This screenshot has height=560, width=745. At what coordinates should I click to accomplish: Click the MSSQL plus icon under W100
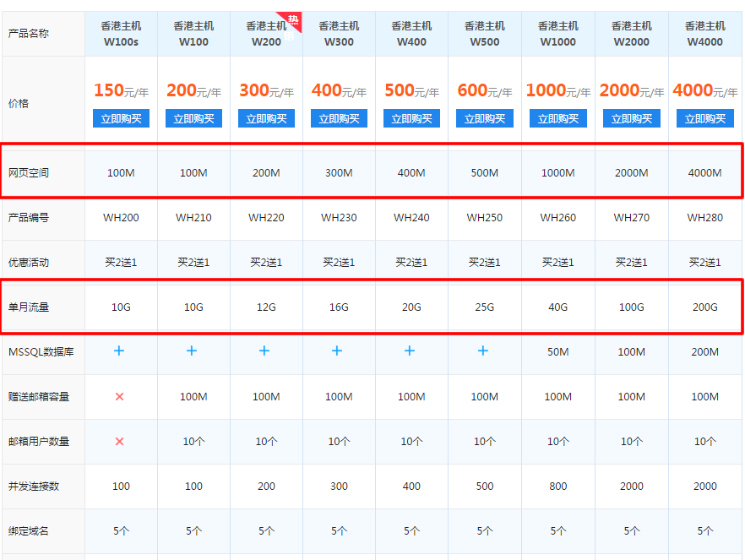coord(192,351)
